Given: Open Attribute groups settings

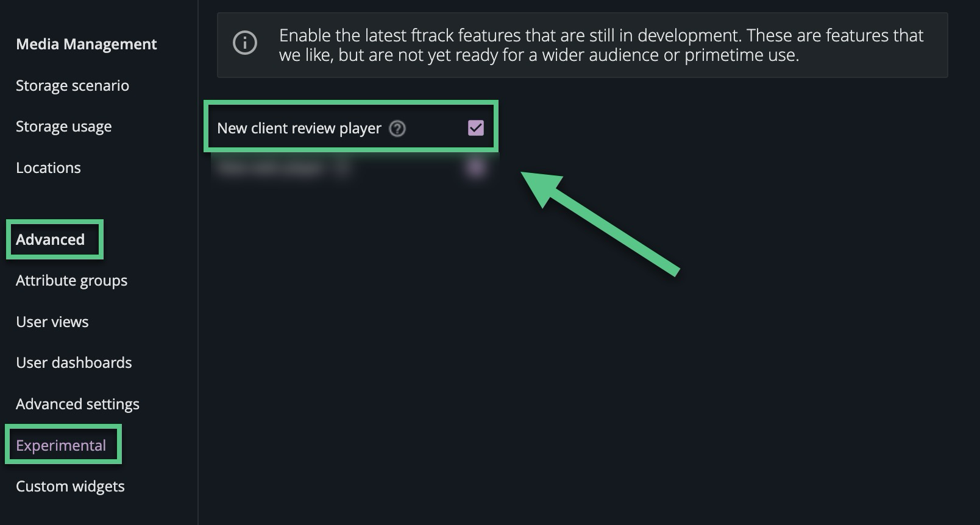Looking at the screenshot, I should [x=71, y=281].
